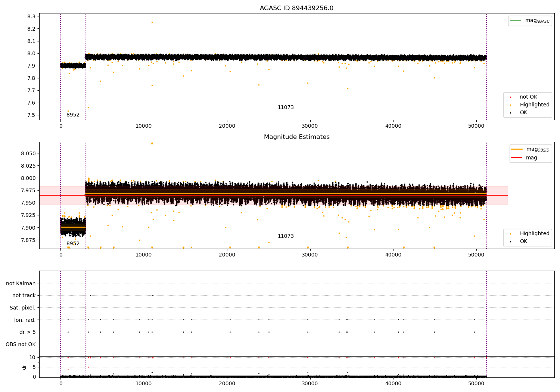Click the 7.5 y-axis tick label
Image resolution: width=560 pixels, height=392 pixels.
31,115
